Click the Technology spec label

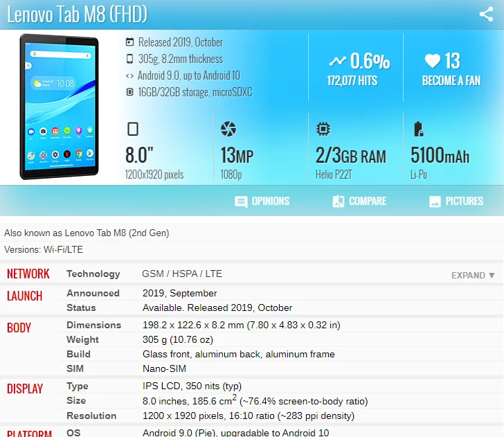click(x=93, y=274)
